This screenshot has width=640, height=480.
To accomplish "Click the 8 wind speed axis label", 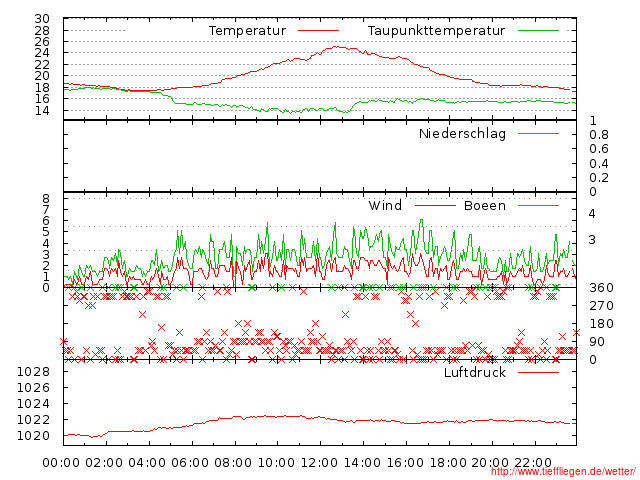I will pyautogui.click(x=46, y=199).
